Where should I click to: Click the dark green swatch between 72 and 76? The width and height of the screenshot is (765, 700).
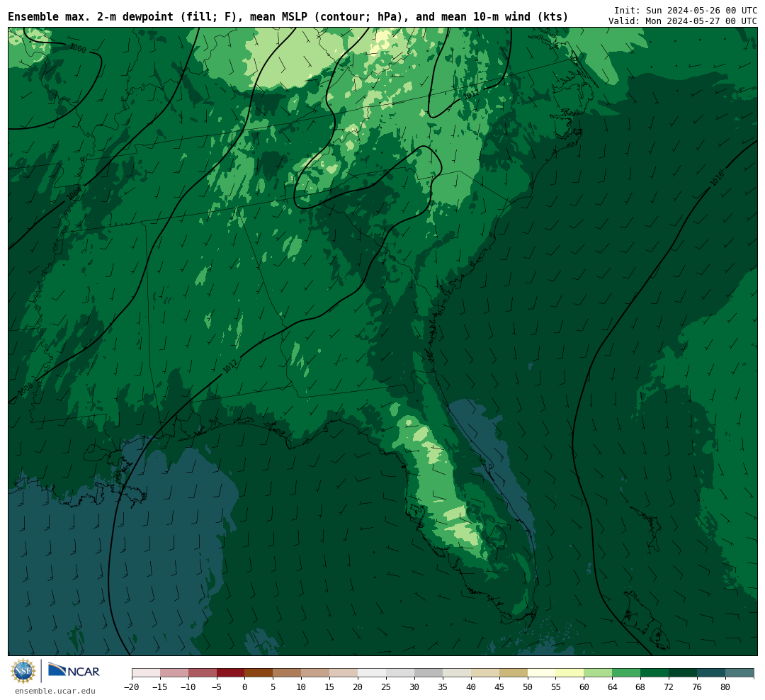click(683, 673)
